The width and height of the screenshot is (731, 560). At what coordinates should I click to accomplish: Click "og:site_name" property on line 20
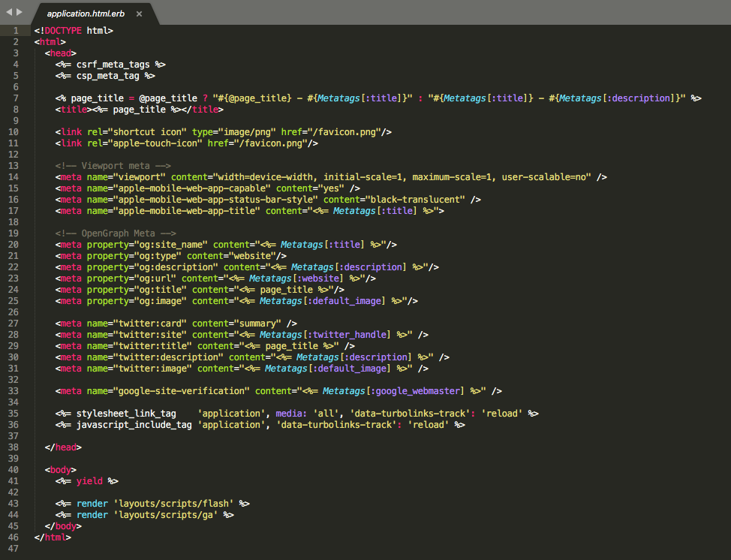pyautogui.click(x=171, y=245)
